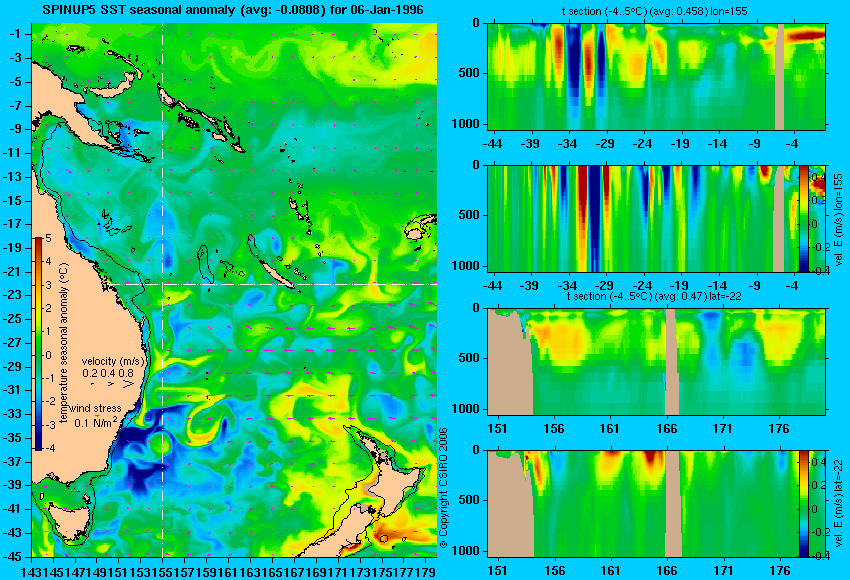Click the 'vel. E (m/s) lat=-22' vertical label
Viewport: 850px width, 580px height.
click(839, 505)
